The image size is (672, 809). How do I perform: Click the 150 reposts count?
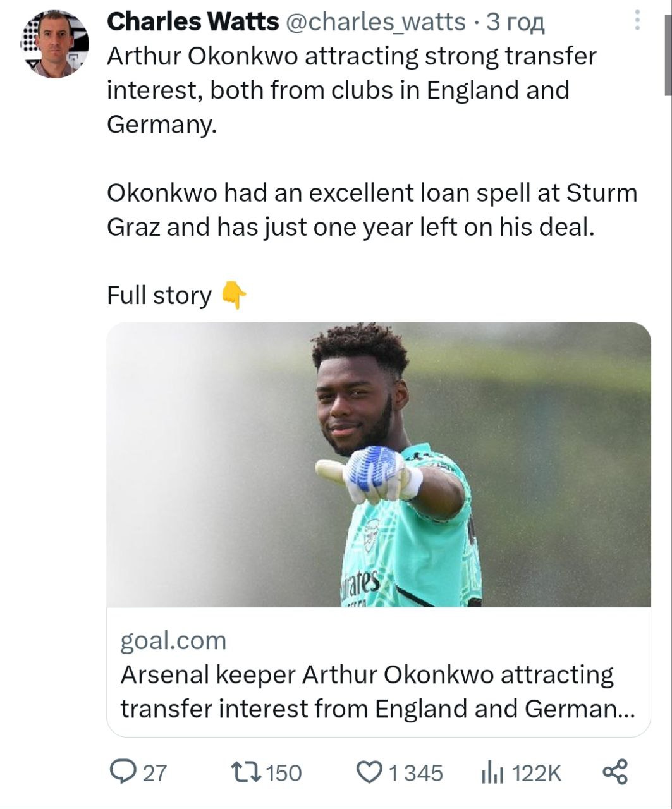283,772
